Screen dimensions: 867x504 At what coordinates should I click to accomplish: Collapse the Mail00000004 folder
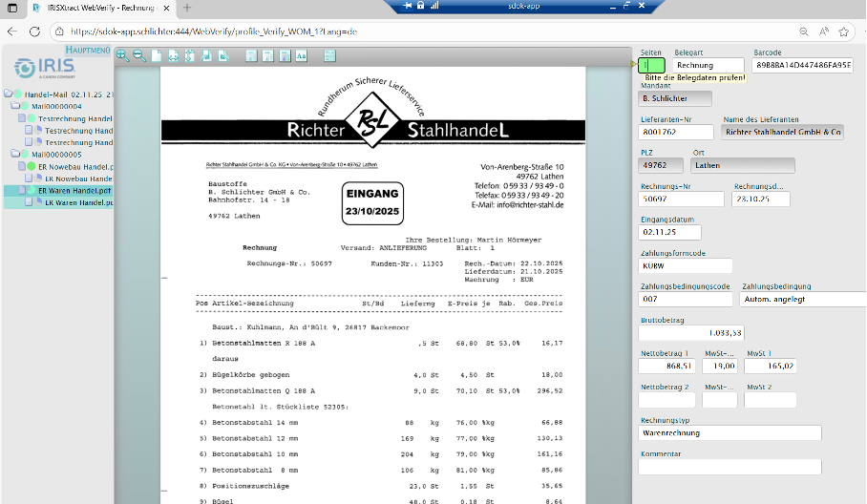click(x=15, y=106)
